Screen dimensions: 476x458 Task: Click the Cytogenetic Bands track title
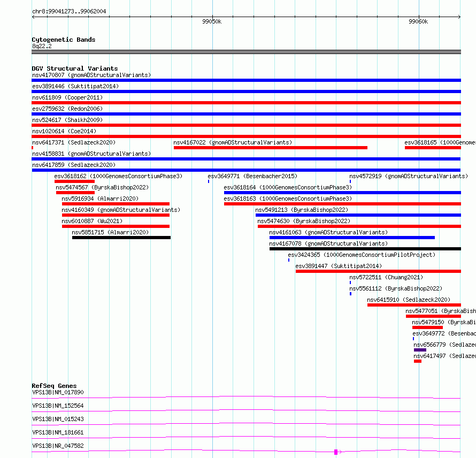click(64, 40)
